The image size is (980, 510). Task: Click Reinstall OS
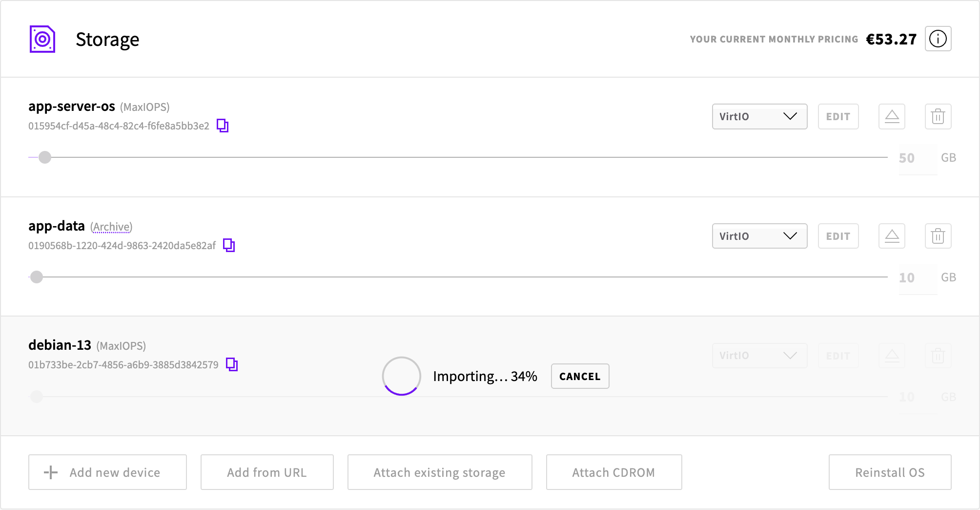[890, 472]
